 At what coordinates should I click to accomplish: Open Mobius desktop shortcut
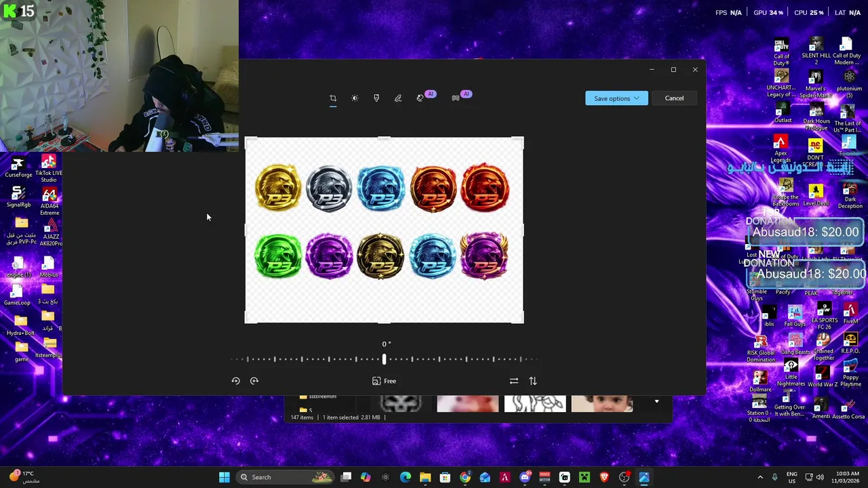click(48, 267)
